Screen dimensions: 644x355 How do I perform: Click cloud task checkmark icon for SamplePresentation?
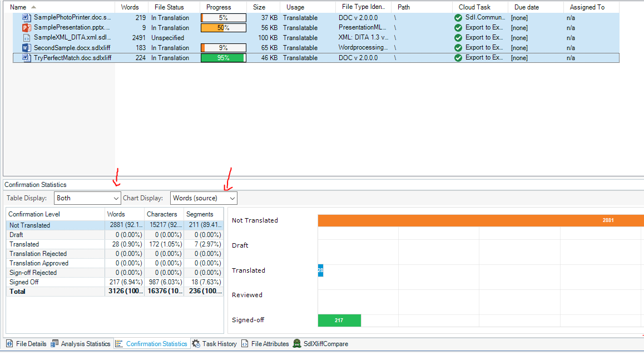click(x=458, y=27)
